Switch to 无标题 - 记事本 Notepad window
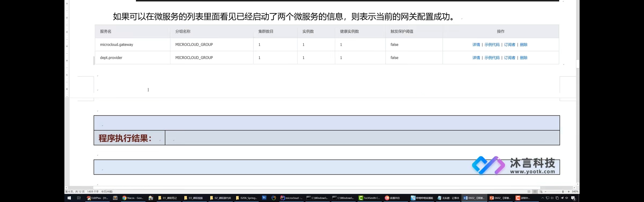The height and width of the screenshot is (202, 644). coord(448,198)
